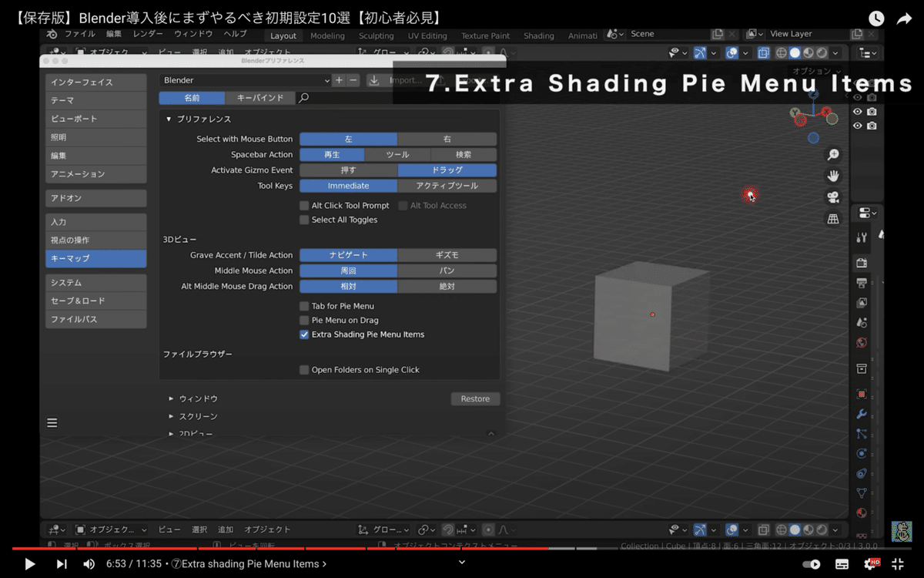The width and height of the screenshot is (924, 578).
Task: Click the Blender logo in the top bar
Action: pos(52,35)
